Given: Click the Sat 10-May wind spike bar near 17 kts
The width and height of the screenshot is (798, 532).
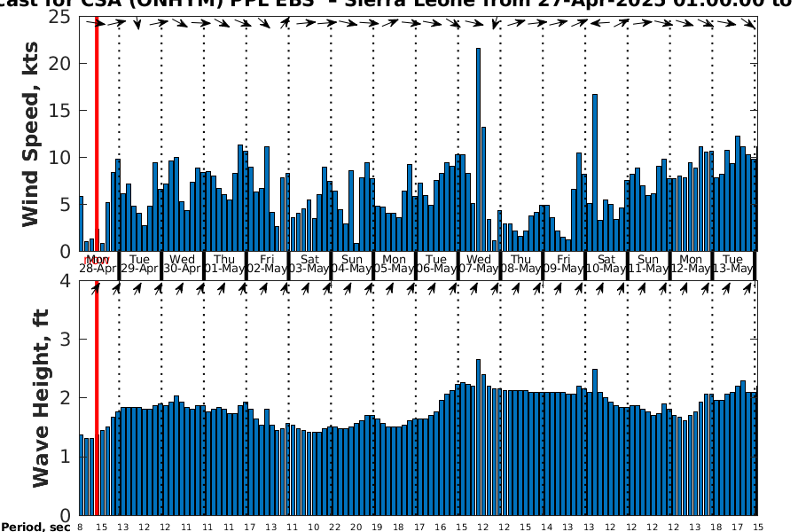Looking at the screenshot, I should pyautogui.click(x=594, y=173).
